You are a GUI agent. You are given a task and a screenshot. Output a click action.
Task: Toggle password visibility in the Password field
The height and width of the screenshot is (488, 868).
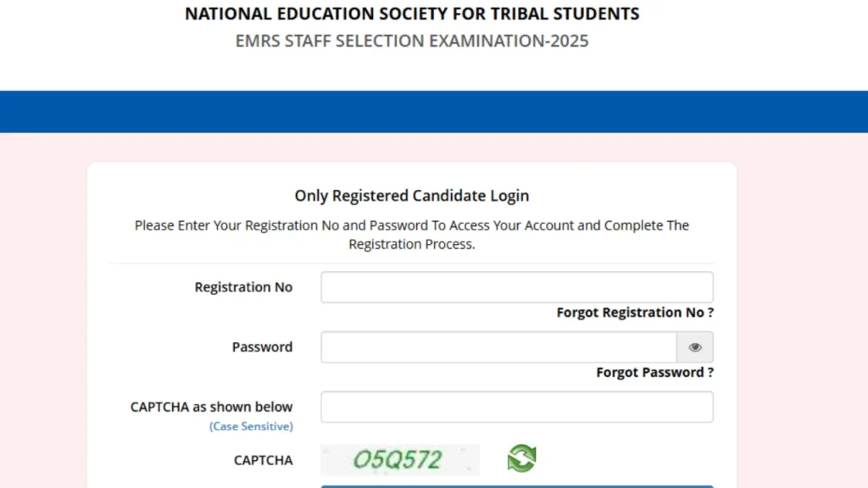(695, 347)
